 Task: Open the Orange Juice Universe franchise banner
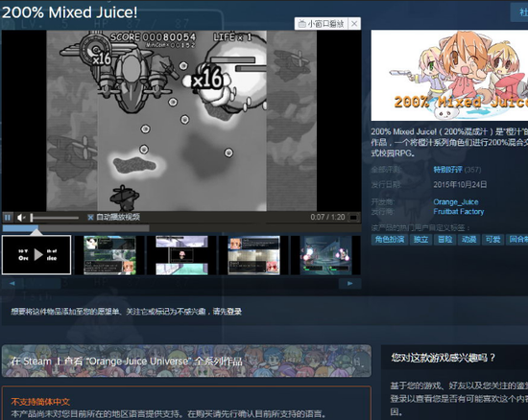186,361
